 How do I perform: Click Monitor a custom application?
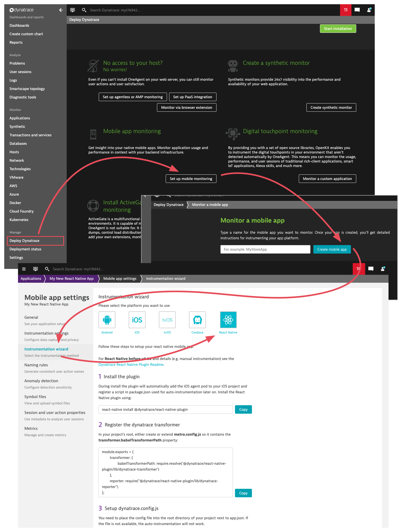327,179
